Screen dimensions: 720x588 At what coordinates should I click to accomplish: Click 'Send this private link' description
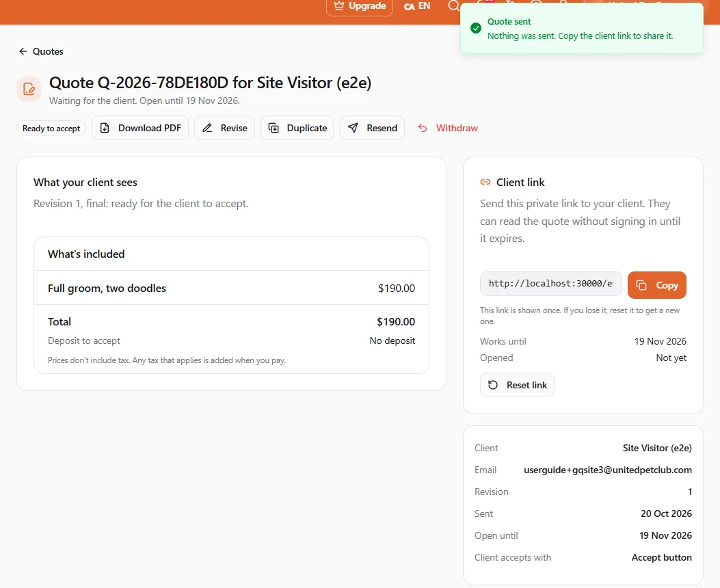pos(580,221)
